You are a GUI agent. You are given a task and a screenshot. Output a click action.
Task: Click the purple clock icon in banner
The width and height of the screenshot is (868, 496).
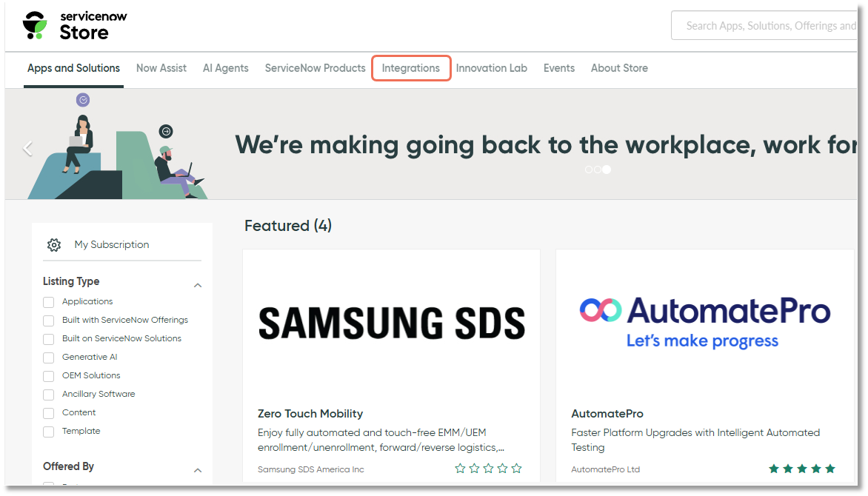pos(83,100)
